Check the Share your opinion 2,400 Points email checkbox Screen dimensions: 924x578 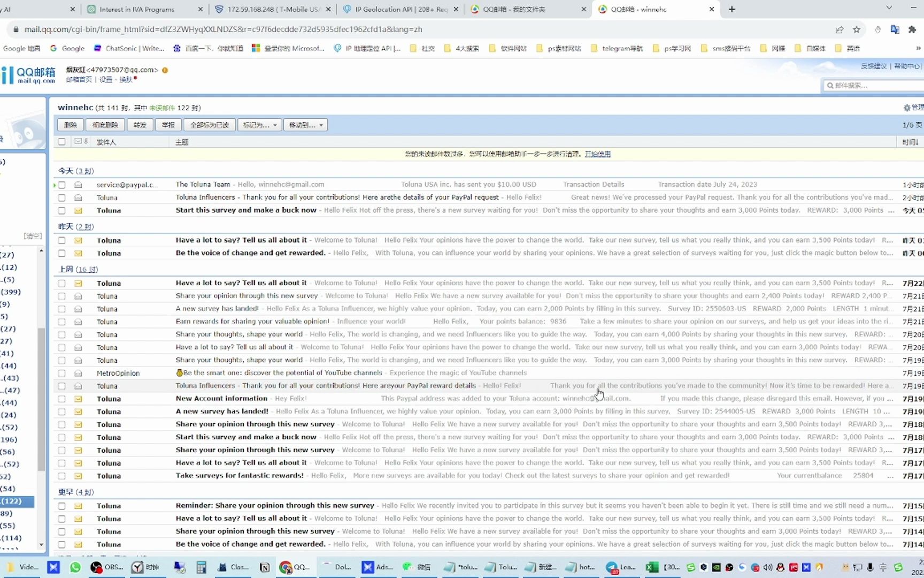tap(62, 296)
